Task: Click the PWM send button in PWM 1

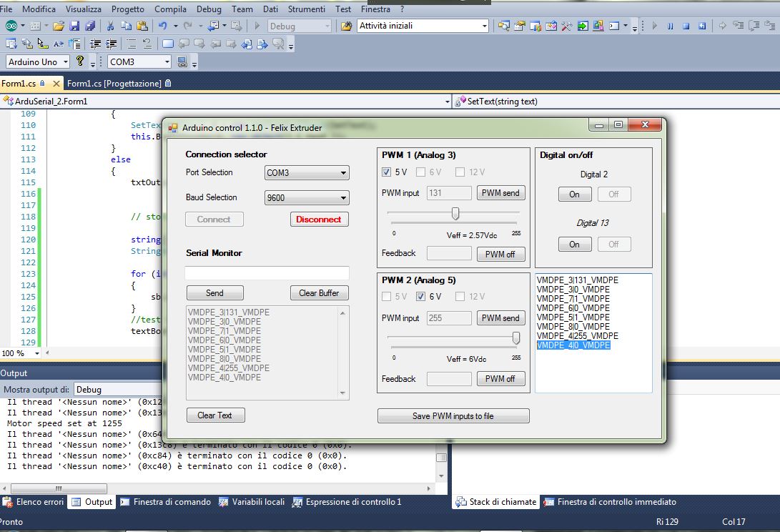Action: (500, 193)
